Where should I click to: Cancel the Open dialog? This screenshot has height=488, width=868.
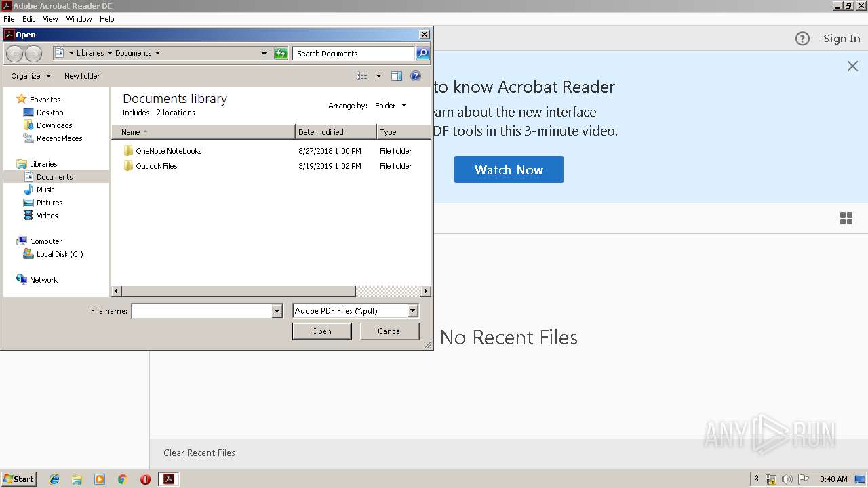389,331
